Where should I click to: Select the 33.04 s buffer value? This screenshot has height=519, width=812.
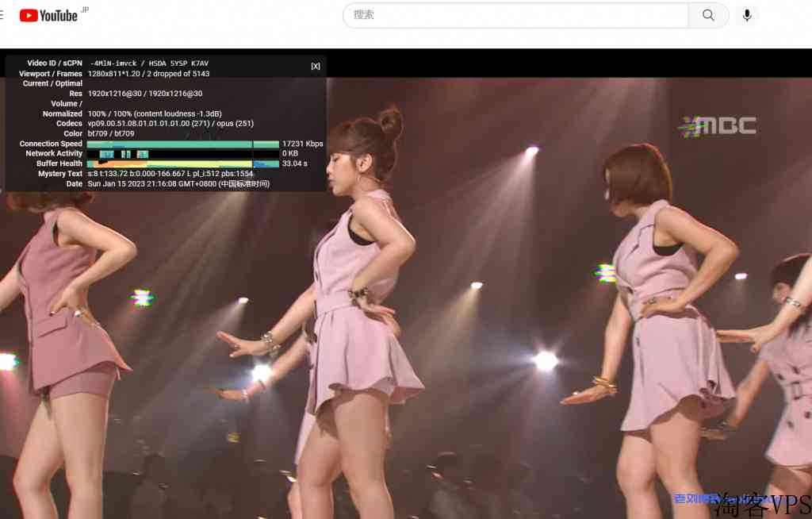[295, 163]
